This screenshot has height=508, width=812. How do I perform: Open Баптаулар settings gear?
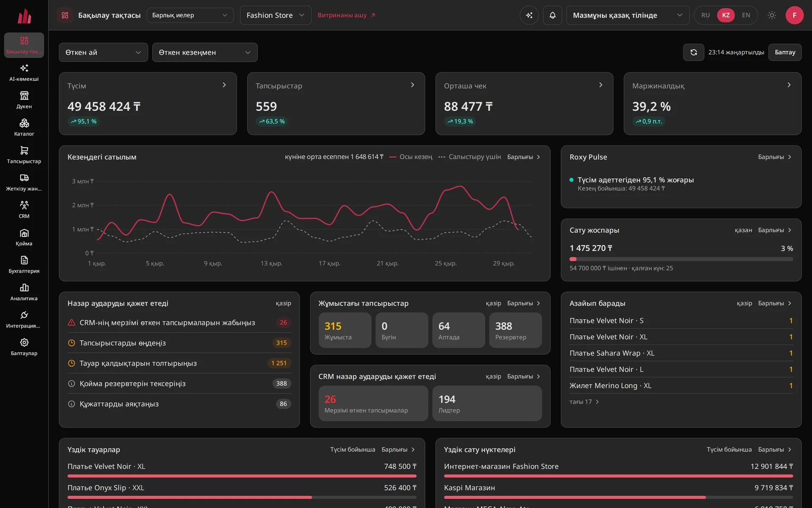24,348
